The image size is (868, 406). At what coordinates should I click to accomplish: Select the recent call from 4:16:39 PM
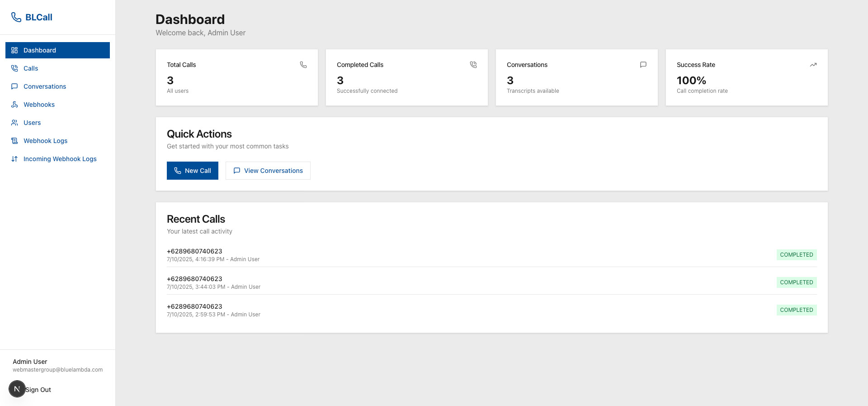[x=213, y=255]
